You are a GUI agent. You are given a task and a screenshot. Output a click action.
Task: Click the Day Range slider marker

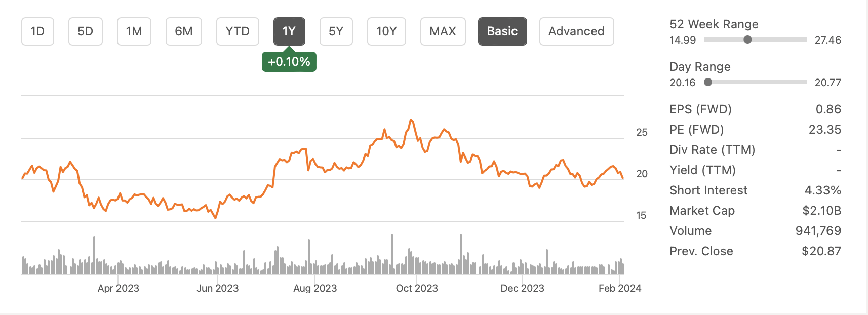pyautogui.click(x=707, y=82)
